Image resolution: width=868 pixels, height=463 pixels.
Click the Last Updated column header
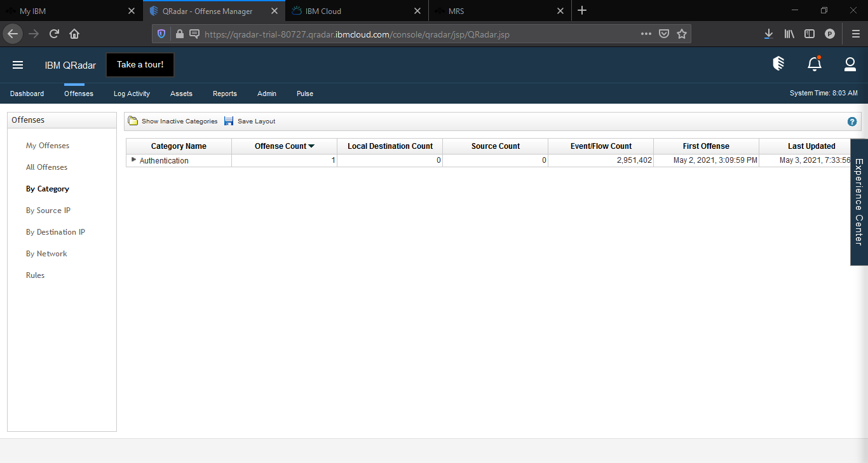811,146
